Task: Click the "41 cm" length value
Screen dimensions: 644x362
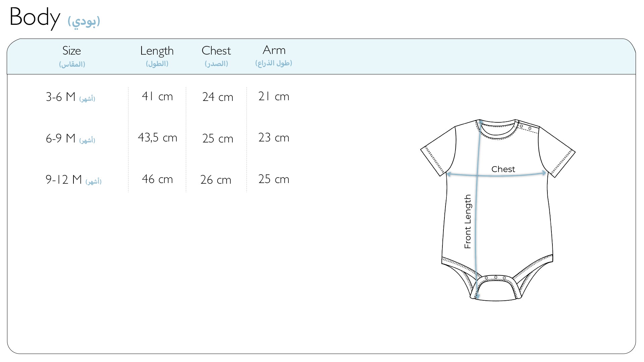Action: [x=157, y=97]
